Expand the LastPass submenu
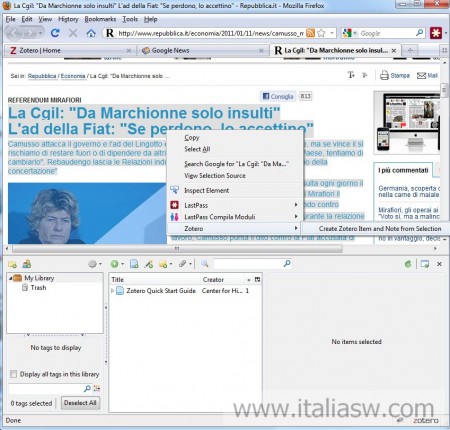Viewport: 450px width, 430px height. click(234, 205)
